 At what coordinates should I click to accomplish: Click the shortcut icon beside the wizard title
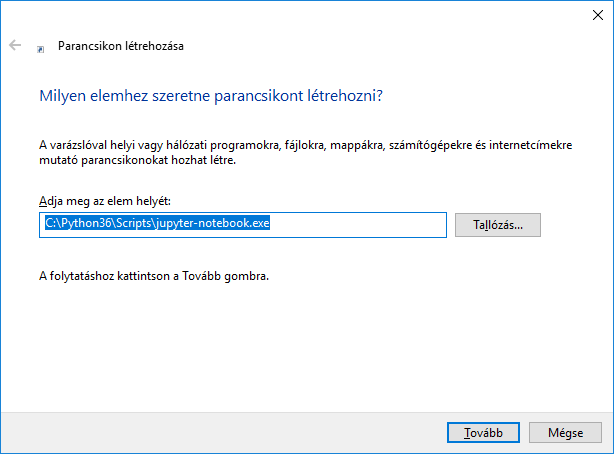click(x=40, y=47)
